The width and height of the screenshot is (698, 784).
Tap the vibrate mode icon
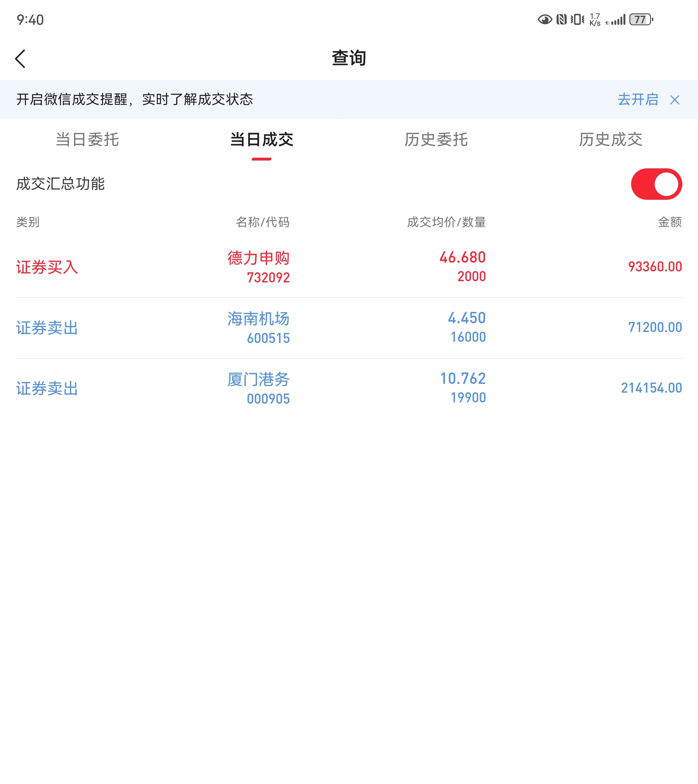(x=577, y=19)
